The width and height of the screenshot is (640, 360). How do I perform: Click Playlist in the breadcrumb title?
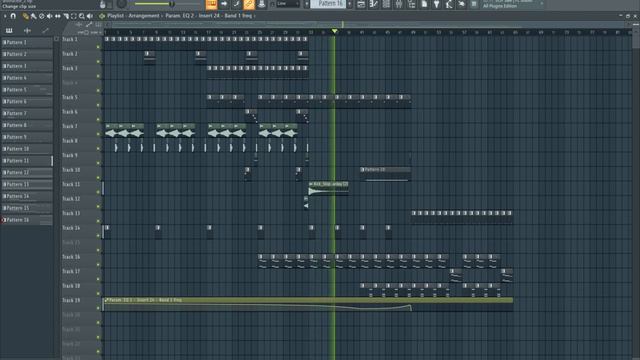[116, 16]
